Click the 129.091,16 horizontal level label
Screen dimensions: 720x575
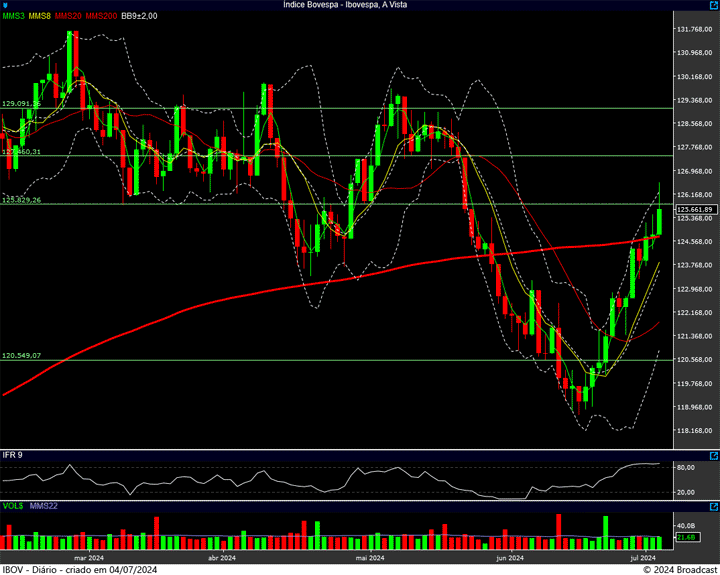pos(21,103)
